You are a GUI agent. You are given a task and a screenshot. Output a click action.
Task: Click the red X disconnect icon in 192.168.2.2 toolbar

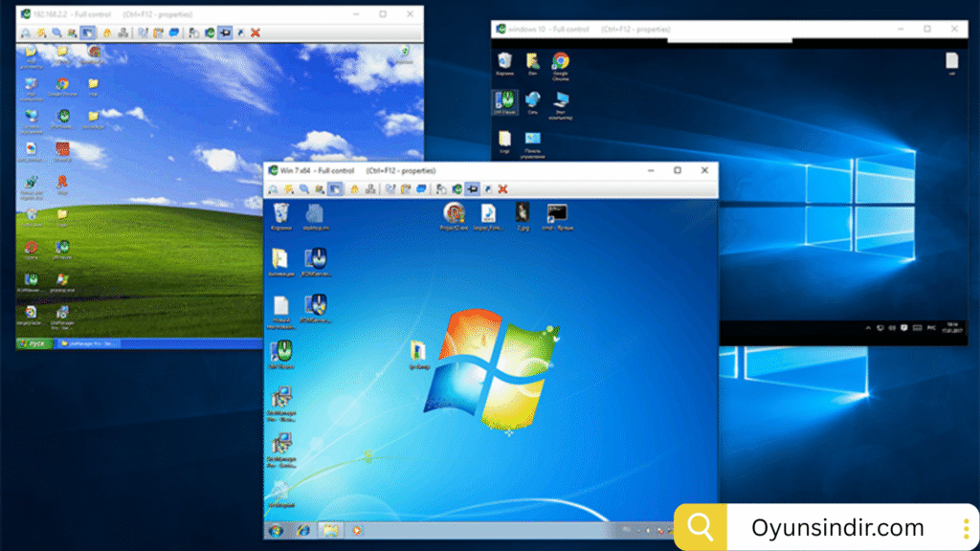click(x=256, y=33)
